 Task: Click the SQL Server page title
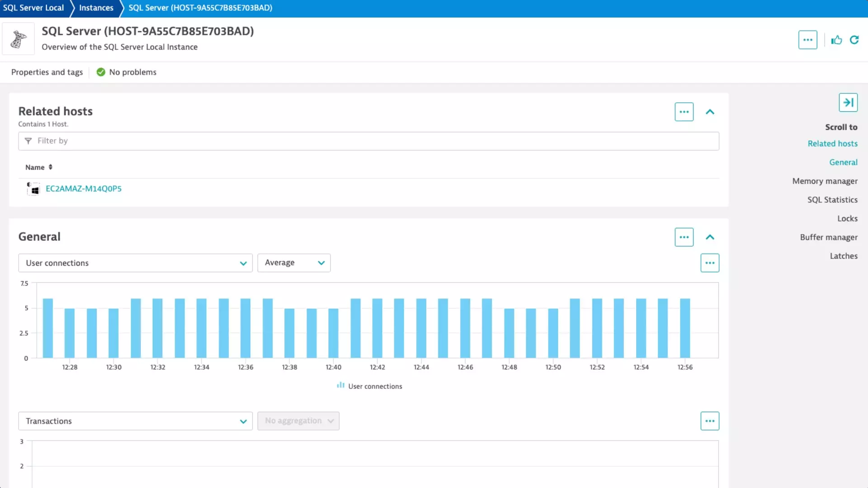pos(148,31)
